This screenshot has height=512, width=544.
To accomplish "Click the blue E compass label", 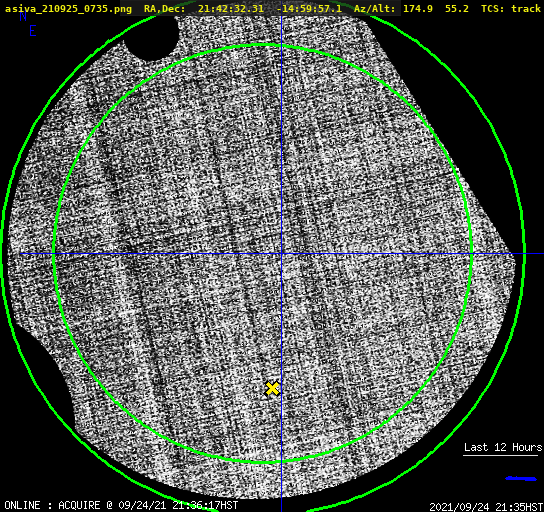I will click(x=32, y=31).
